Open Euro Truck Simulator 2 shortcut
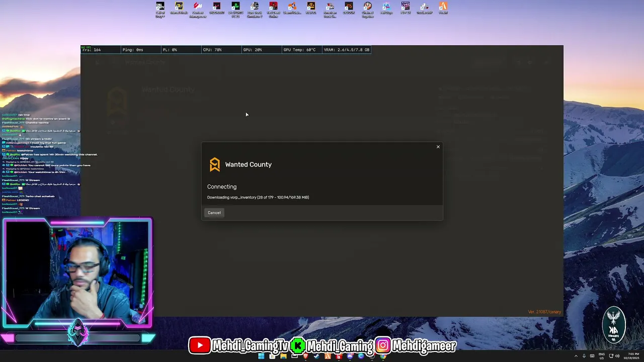The image size is (644, 362). (255, 10)
